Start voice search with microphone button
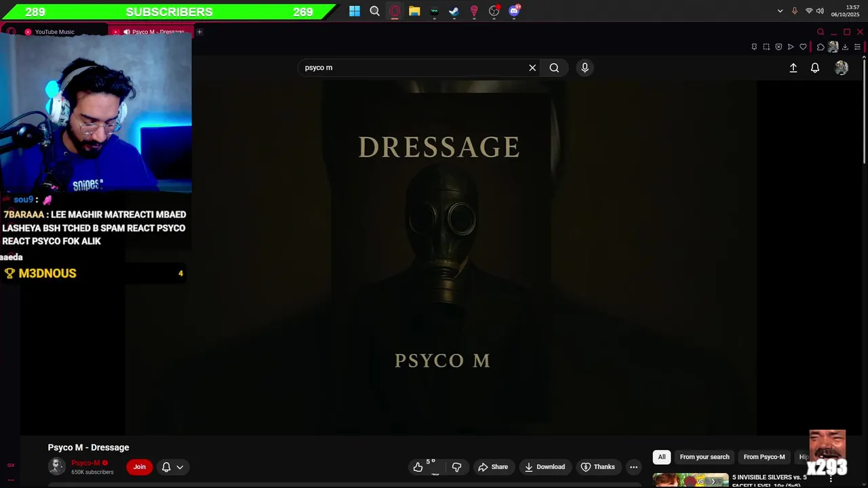The image size is (868, 488). pos(585,68)
